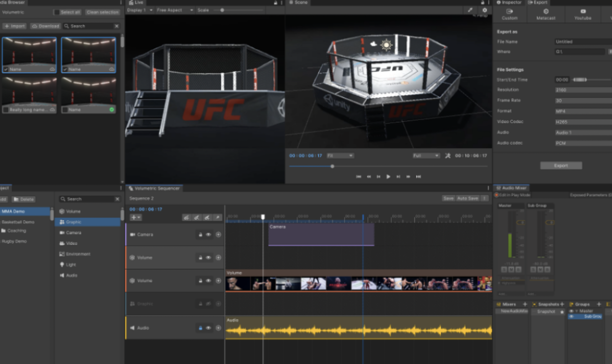Open Scene settings gear icon
Image resolution: width=612 pixels, height=364 pixels.
[x=485, y=10]
